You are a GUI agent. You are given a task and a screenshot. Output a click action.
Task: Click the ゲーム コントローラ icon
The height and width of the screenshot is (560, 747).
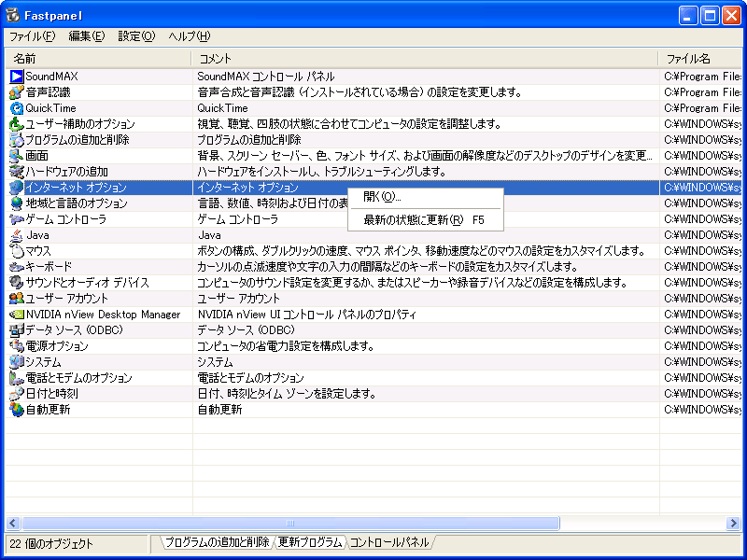point(17,219)
